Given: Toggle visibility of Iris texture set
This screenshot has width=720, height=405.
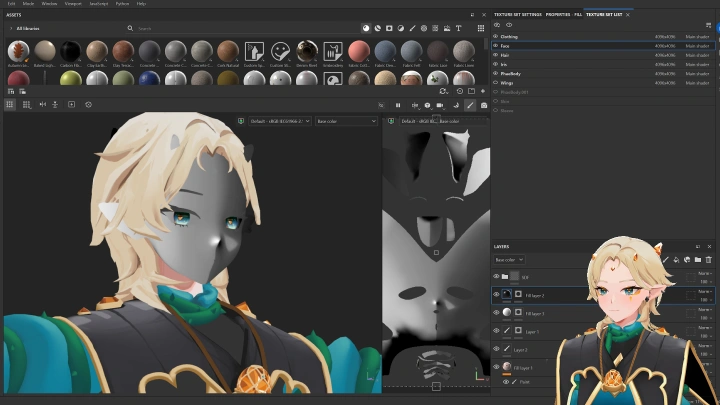Looking at the screenshot, I should click(x=495, y=64).
